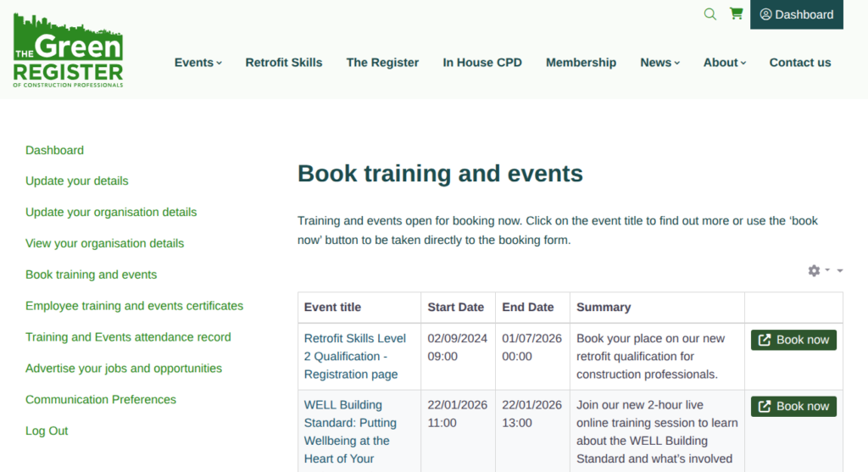Open Membership from the top navigation
The image size is (868, 472).
pyautogui.click(x=581, y=63)
